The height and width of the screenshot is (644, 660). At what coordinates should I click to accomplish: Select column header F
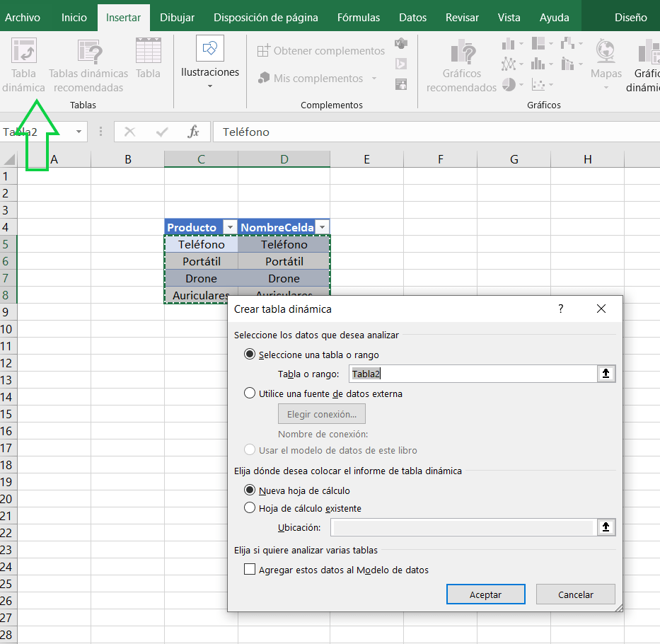click(x=440, y=159)
